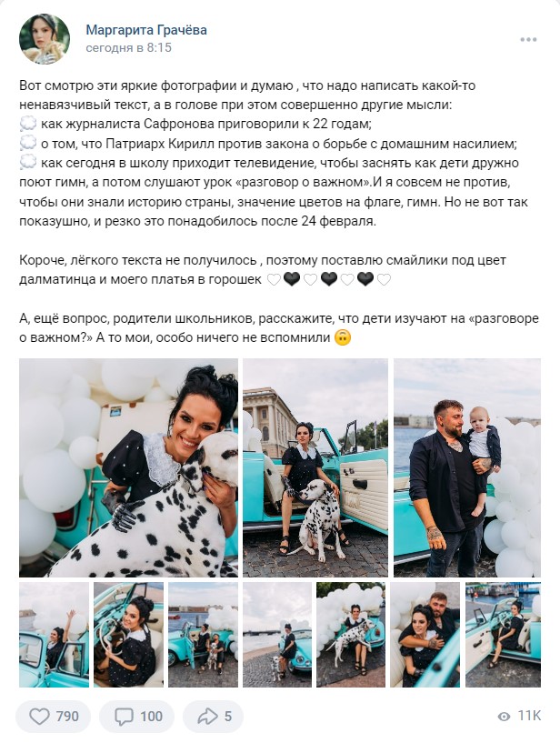The height and width of the screenshot is (743, 560).
Task: Open last small photo of woman driving
Action: (x=503, y=635)
